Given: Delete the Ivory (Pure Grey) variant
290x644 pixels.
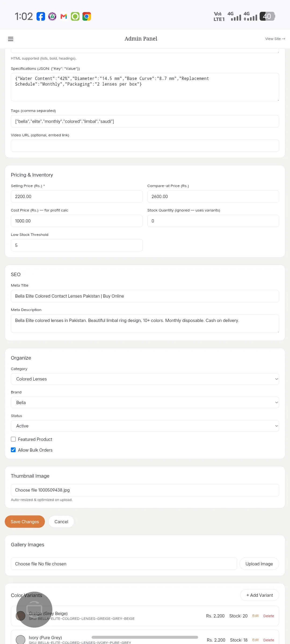Looking at the screenshot, I should click(269, 640).
